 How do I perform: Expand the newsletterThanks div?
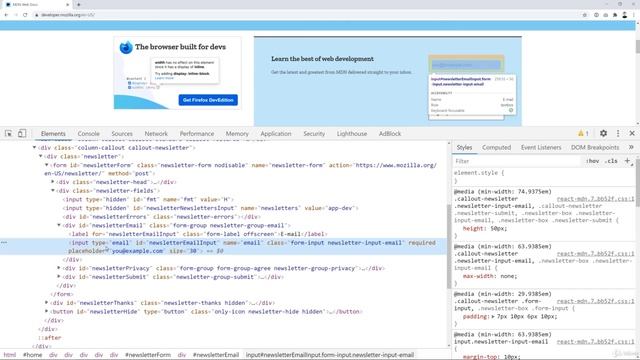click(47, 303)
